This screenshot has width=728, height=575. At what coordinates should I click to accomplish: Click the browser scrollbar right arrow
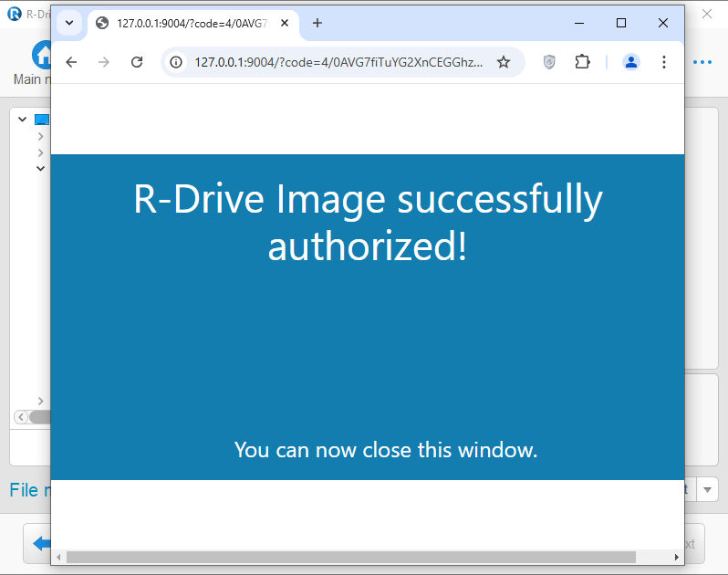pyautogui.click(x=677, y=557)
